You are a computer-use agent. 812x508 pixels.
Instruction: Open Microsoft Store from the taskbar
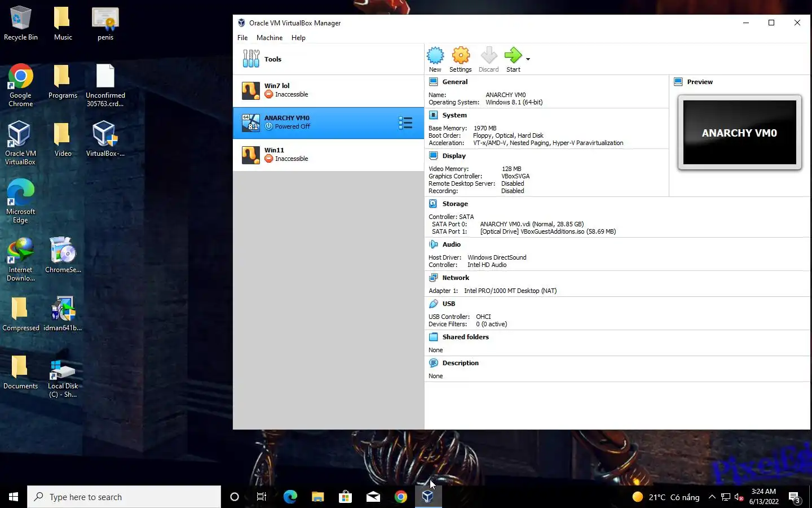pyautogui.click(x=345, y=497)
